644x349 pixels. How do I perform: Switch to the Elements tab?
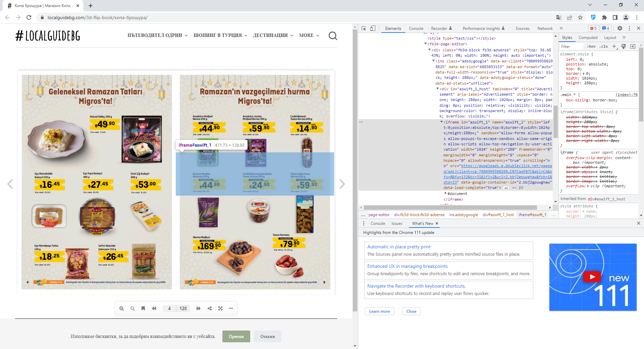(x=393, y=29)
